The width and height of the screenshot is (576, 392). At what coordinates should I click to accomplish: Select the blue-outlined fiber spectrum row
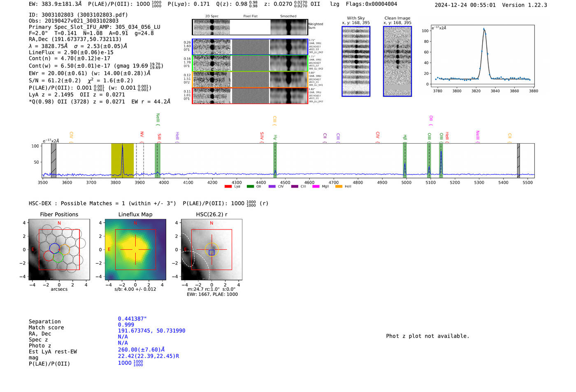click(x=250, y=47)
